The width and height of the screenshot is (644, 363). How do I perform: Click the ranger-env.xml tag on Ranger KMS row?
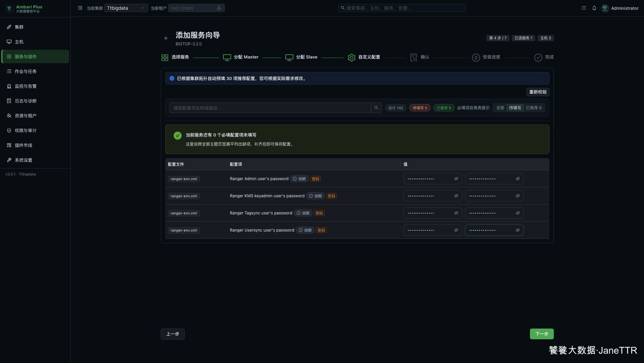184,196
